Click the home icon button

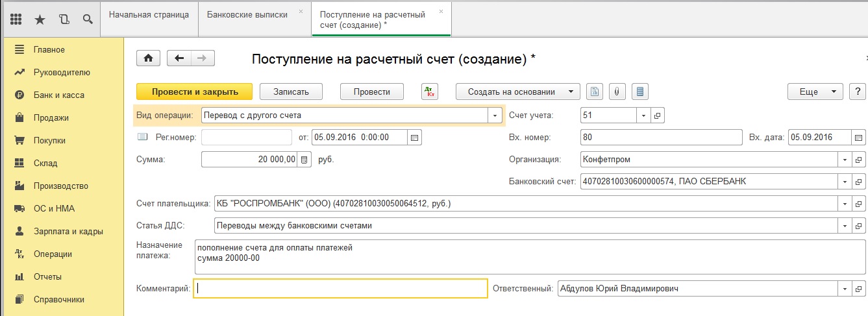pyautogui.click(x=148, y=58)
